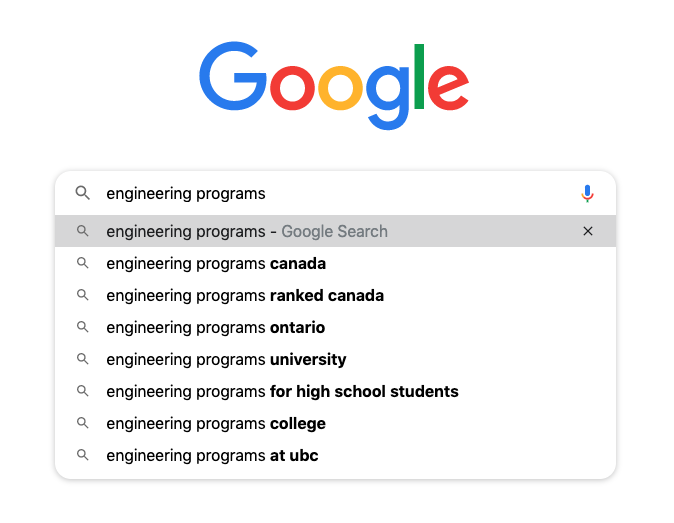Image resolution: width=674 pixels, height=523 pixels.
Task: Select 'engineering programs - Google Search' suggestion
Action: coord(335,231)
